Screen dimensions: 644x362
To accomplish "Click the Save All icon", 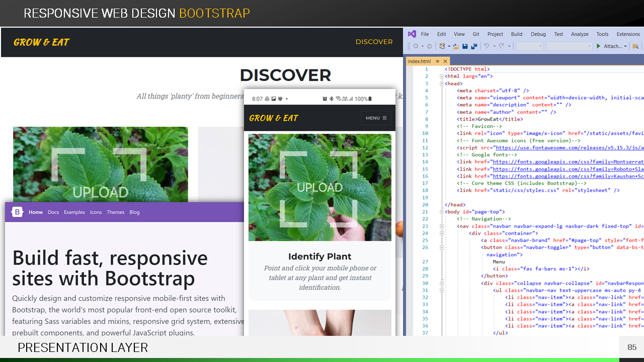I will point(474,46).
